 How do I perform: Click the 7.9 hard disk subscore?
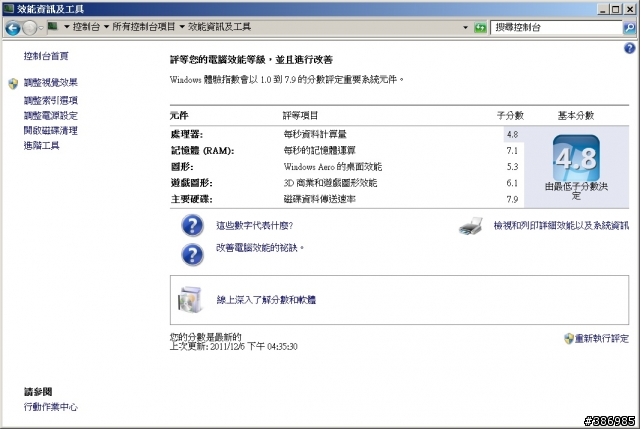click(x=512, y=199)
